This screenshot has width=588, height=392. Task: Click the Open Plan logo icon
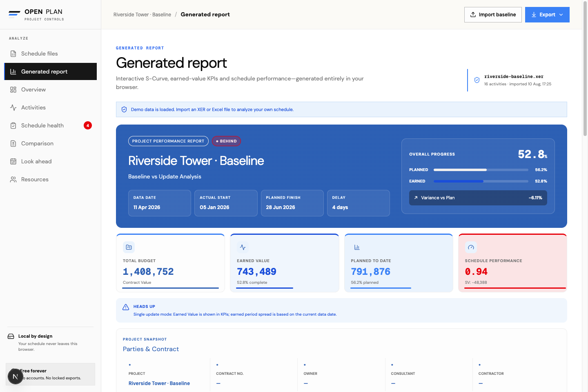[14, 15]
